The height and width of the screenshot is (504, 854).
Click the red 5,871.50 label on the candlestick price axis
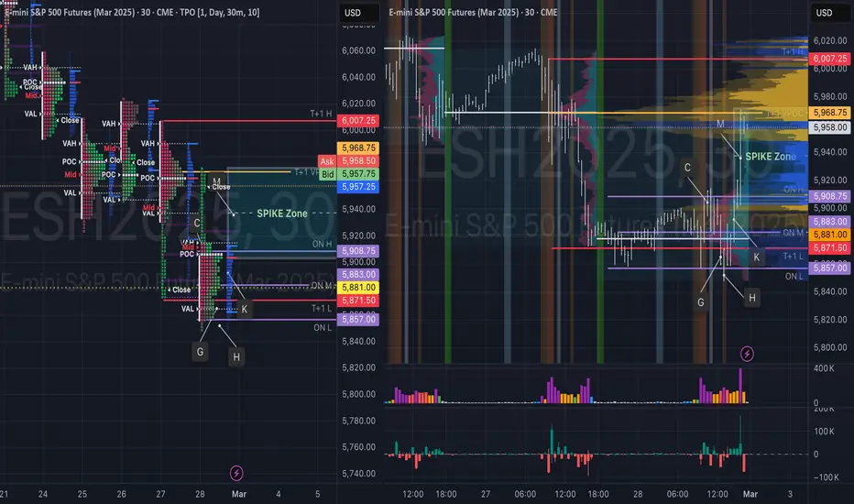click(830, 248)
